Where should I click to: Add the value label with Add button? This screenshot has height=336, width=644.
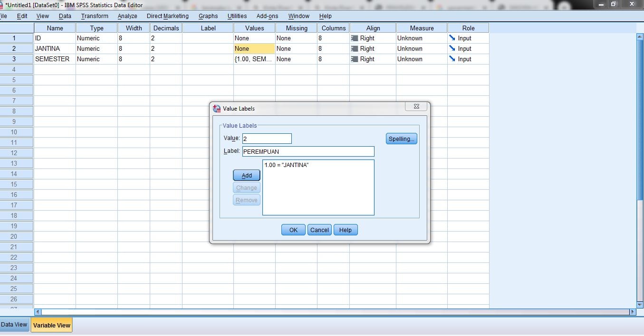[247, 175]
